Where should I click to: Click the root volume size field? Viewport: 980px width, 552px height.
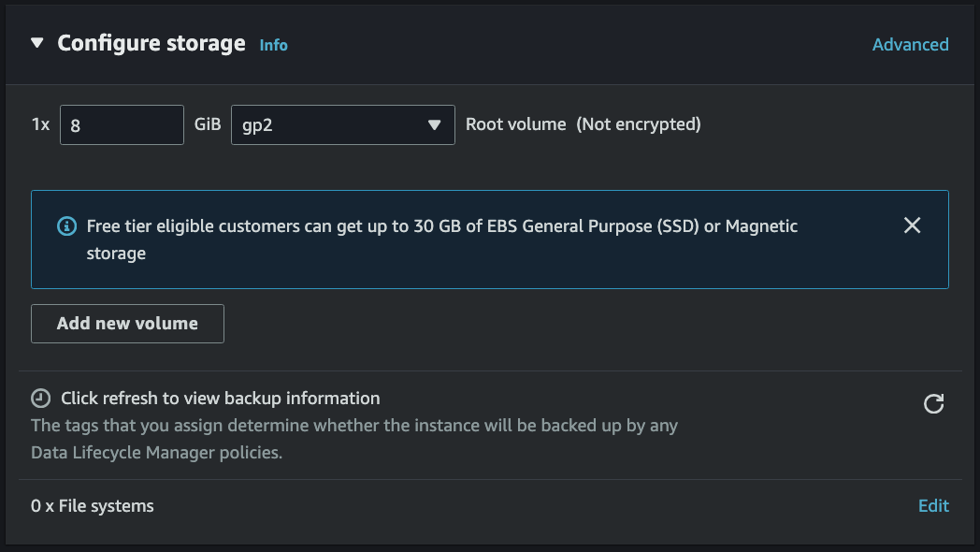click(x=122, y=124)
